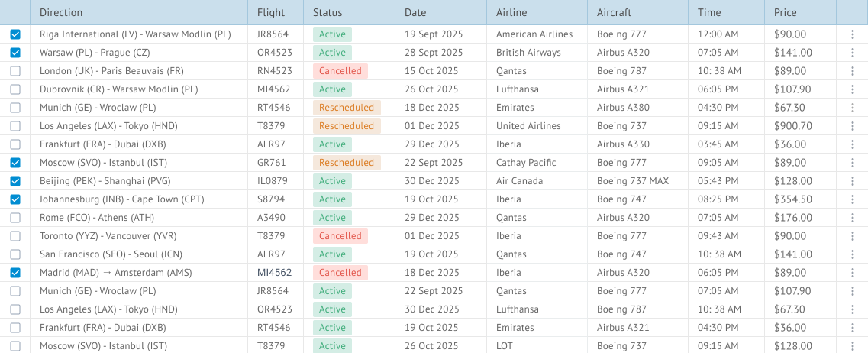Click the Rescheduled badge for Emirates RT4546
The height and width of the screenshot is (353, 868).
[x=347, y=108]
